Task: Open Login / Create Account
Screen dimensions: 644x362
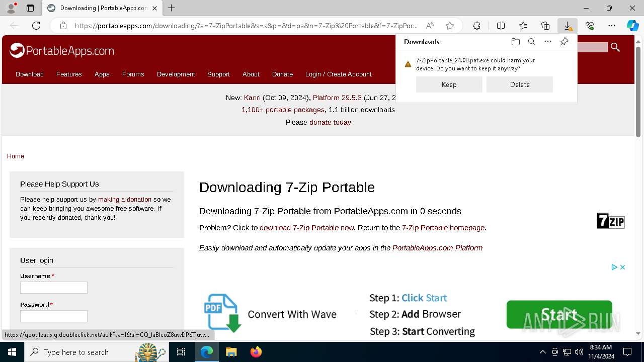Action: tap(338, 74)
